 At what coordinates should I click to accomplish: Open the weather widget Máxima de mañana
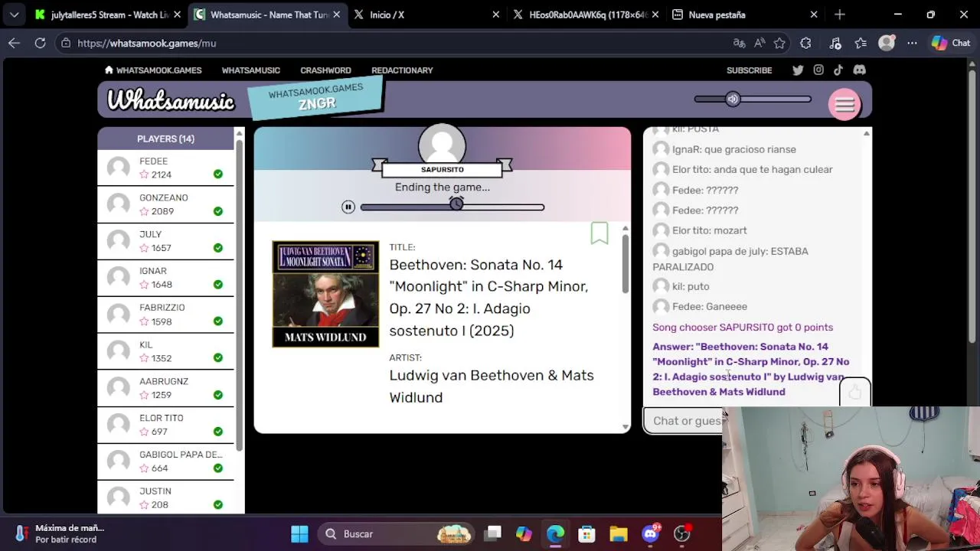pyautogui.click(x=61, y=533)
